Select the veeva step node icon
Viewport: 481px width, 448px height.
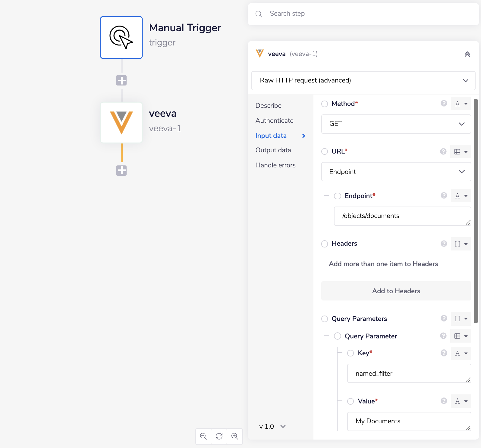121,123
